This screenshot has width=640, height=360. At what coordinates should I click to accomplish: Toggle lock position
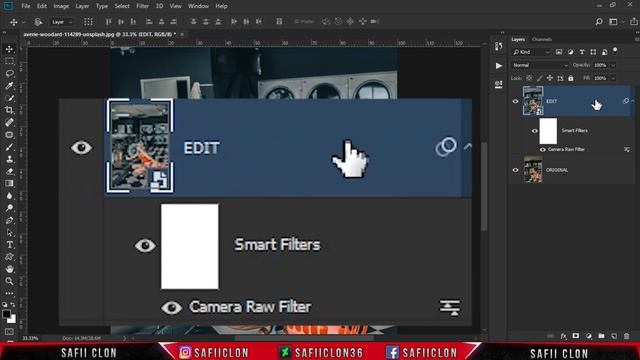(550, 78)
